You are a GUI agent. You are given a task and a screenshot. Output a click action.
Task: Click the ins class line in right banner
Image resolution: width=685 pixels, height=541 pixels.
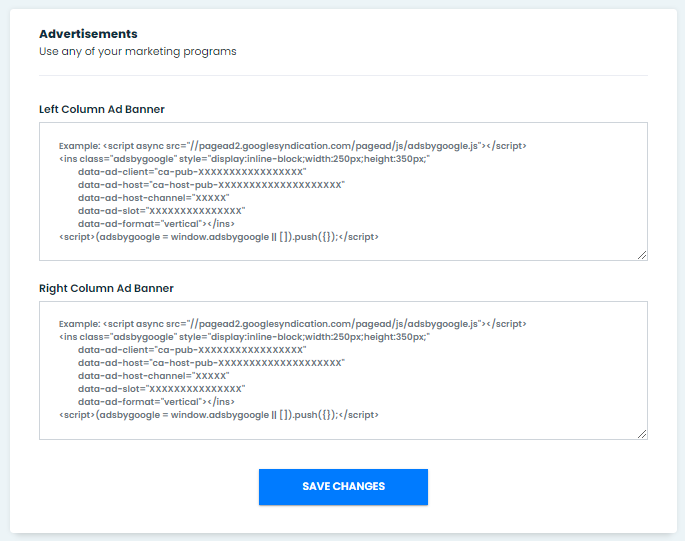click(x=244, y=337)
